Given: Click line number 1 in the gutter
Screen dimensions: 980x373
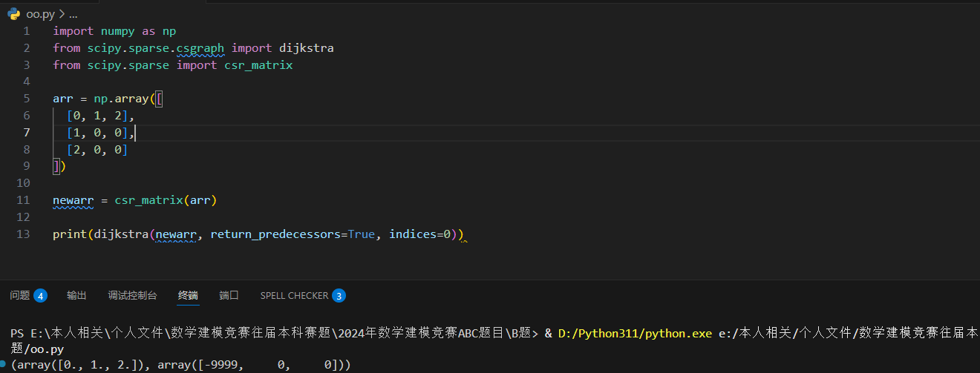Looking at the screenshot, I should tap(27, 31).
